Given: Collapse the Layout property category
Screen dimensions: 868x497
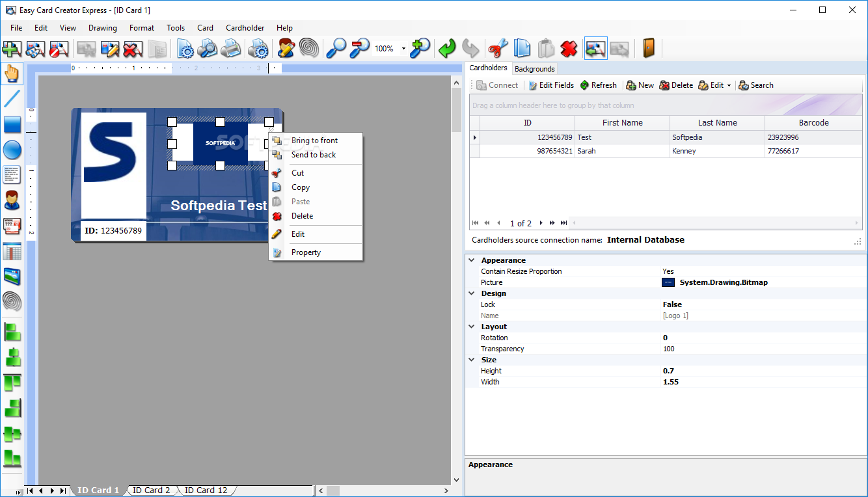Looking at the screenshot, I should 472,327.
